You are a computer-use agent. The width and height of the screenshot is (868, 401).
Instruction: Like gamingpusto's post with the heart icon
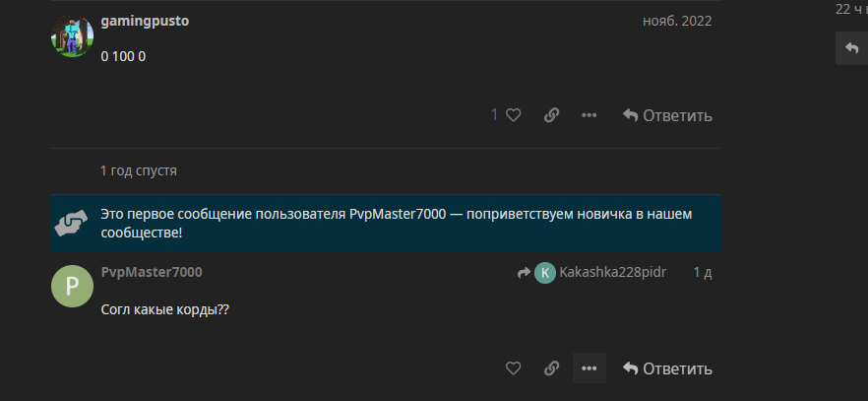coord(513,115)
